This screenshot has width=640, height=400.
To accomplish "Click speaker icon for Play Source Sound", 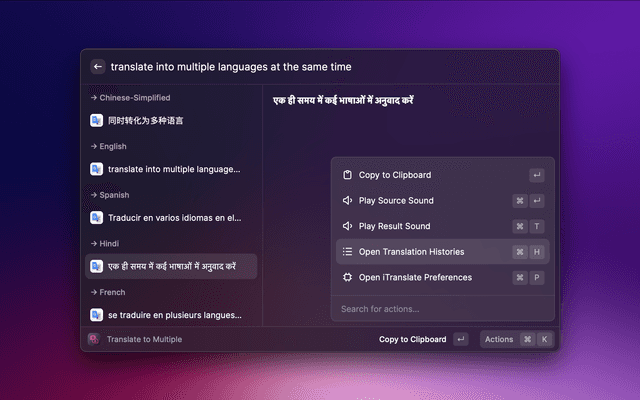I will coord(348,201).
